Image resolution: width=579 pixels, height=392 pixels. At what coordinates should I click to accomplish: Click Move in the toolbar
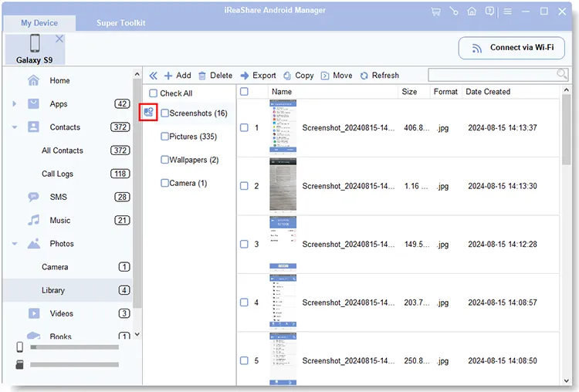pos(337,76)
